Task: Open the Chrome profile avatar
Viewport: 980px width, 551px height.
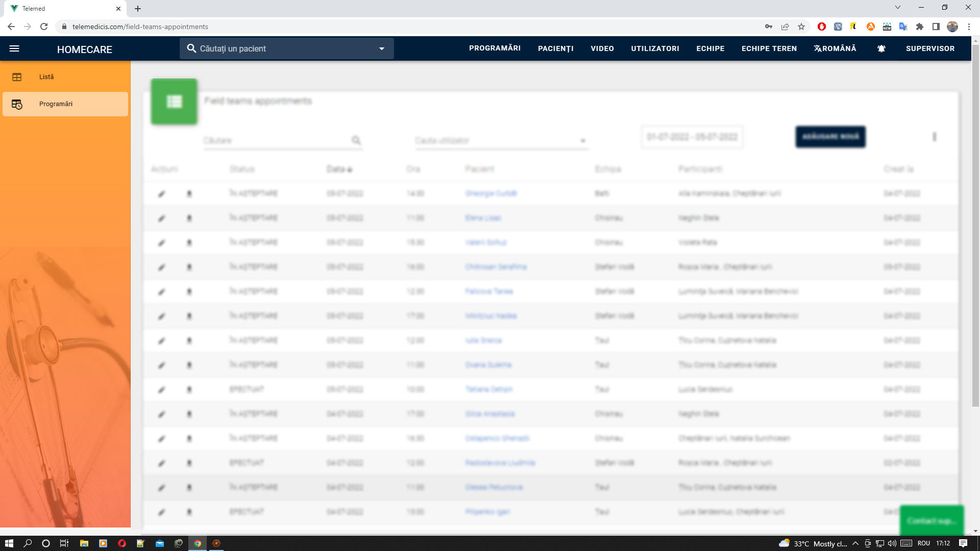Action: point(952,27)
